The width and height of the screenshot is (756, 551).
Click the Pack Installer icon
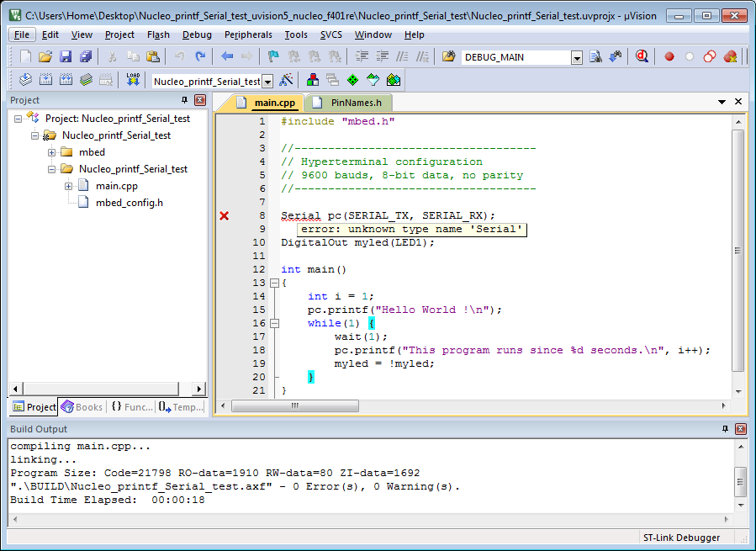(x=393, y=80)
